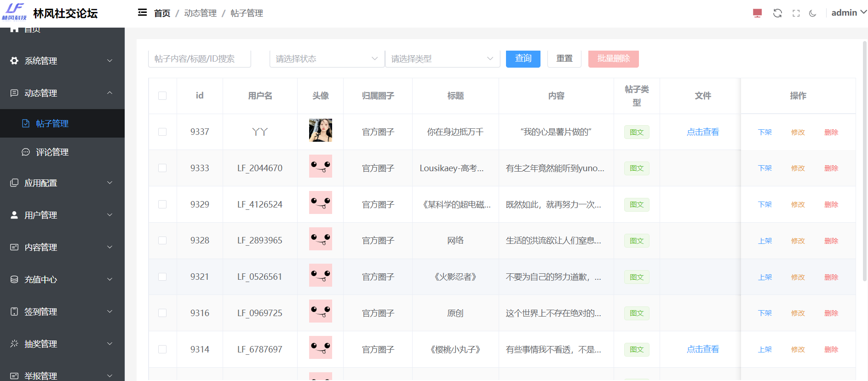Open the admin user dropdown
Screen dimensions: 868x381
point(848,13)
